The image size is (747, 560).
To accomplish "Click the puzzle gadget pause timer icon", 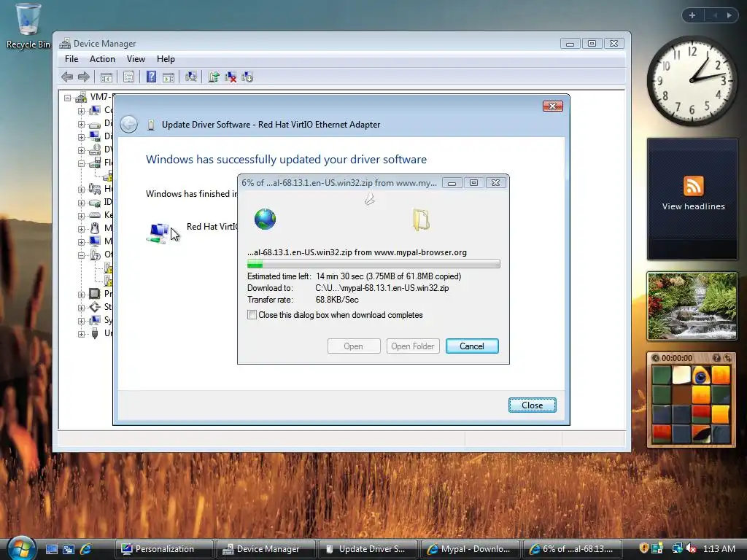I will click(656, 357).
